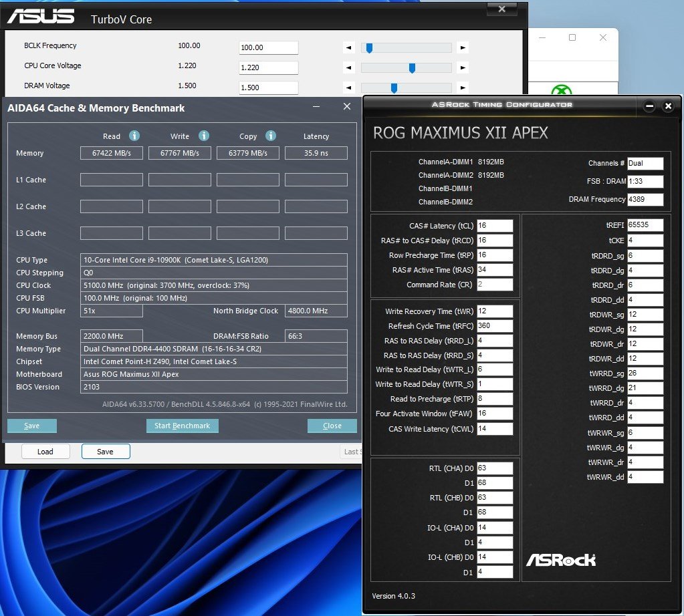Save the AIDA64 benchmark results
The height and width of the screenshot is (616, 684).
coord(32,426)
